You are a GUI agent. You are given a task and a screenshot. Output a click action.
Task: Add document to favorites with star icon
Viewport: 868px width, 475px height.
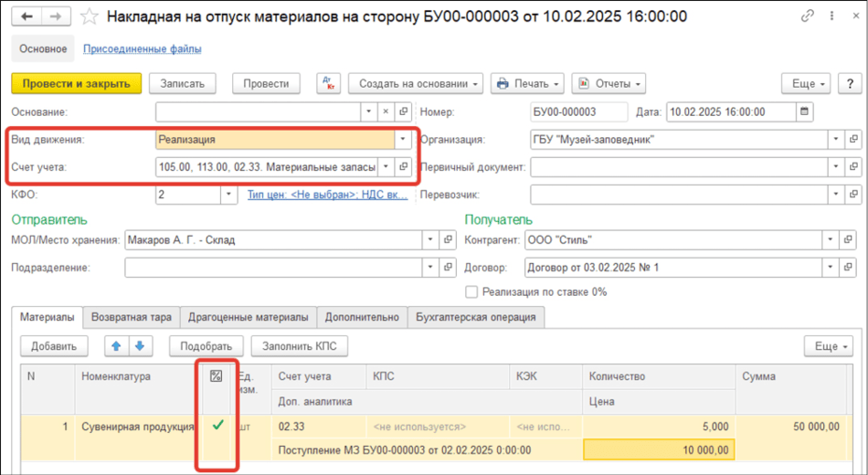point(89,16)
